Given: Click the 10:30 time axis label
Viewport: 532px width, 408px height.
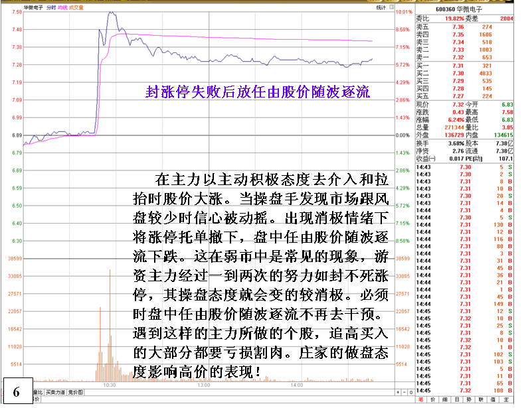Looking at the screenshot, I should pos(110,385).
